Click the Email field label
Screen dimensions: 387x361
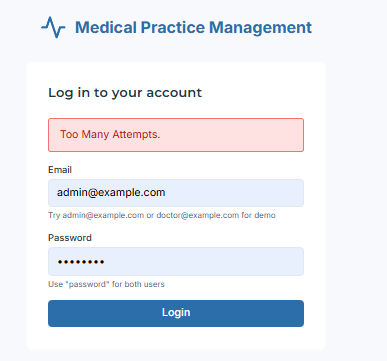point(60,170)
